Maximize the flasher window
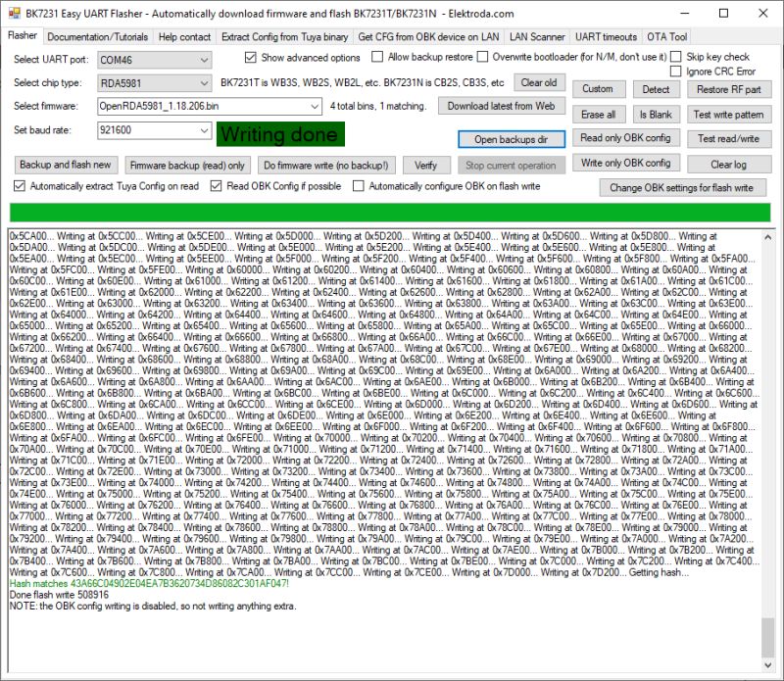Screen dimensions: 784x681 point(723,14)
